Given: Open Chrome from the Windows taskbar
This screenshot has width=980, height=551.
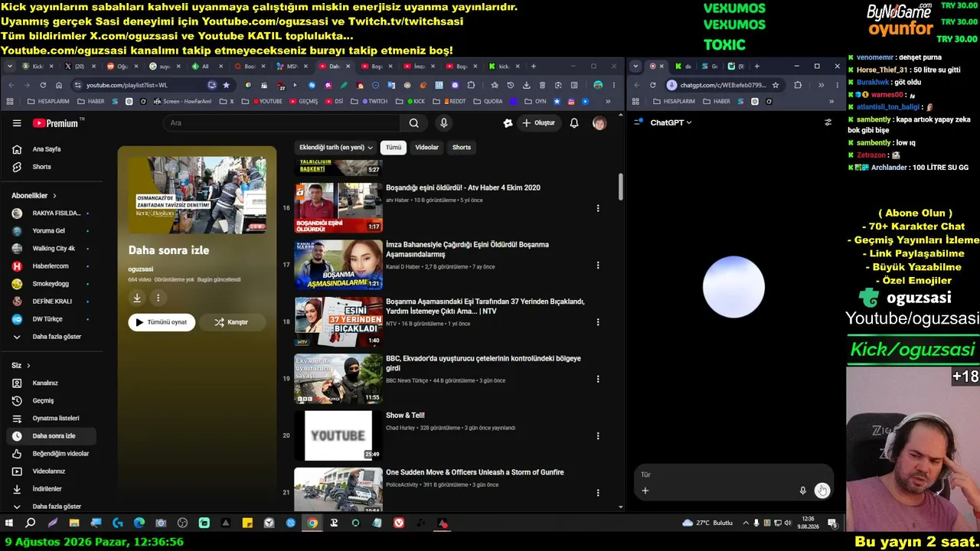Looking at the screenshot, I should (312, 523).
